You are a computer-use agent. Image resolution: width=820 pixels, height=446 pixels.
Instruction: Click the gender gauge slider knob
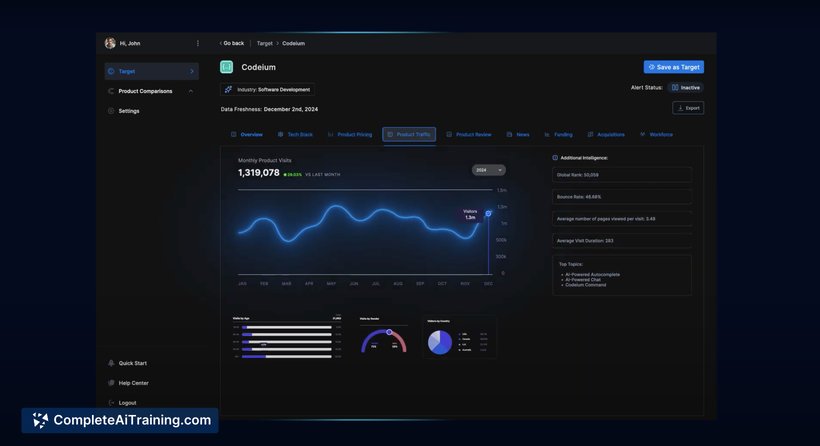point(389,332)
